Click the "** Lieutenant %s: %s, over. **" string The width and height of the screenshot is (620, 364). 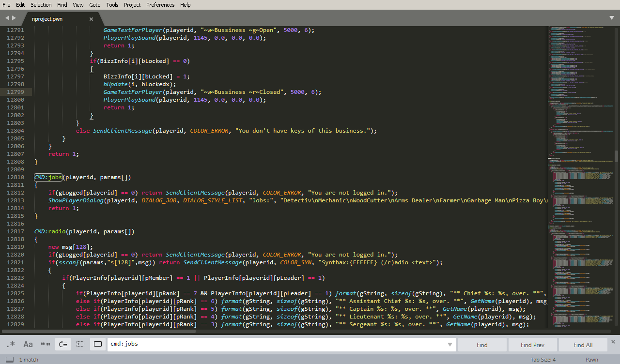click(391, 317)
